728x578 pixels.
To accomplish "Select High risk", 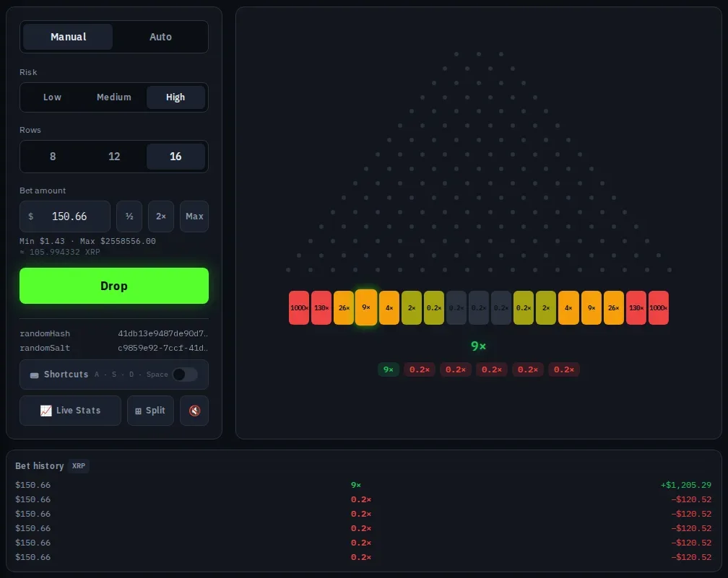I will pyautogui.click(x=175, y=97).
